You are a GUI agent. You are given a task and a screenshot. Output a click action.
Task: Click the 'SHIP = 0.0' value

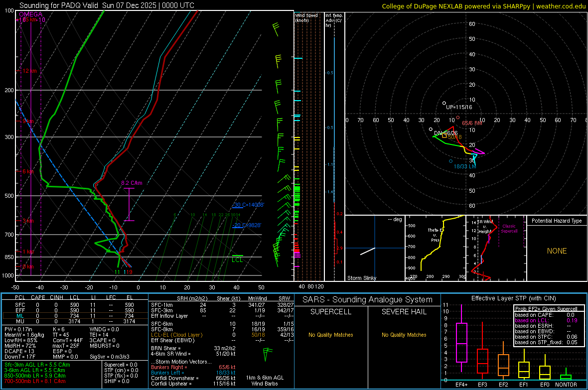tap(117, 381)
